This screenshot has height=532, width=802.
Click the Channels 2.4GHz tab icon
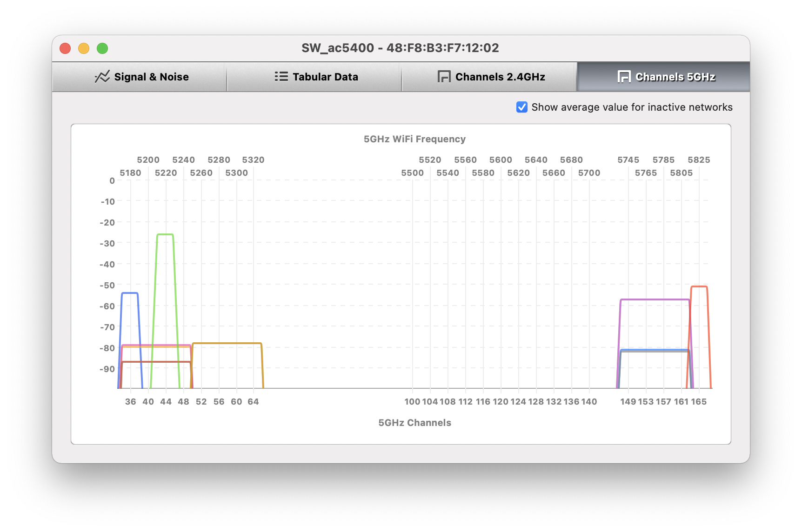click(x=444, y=77)
